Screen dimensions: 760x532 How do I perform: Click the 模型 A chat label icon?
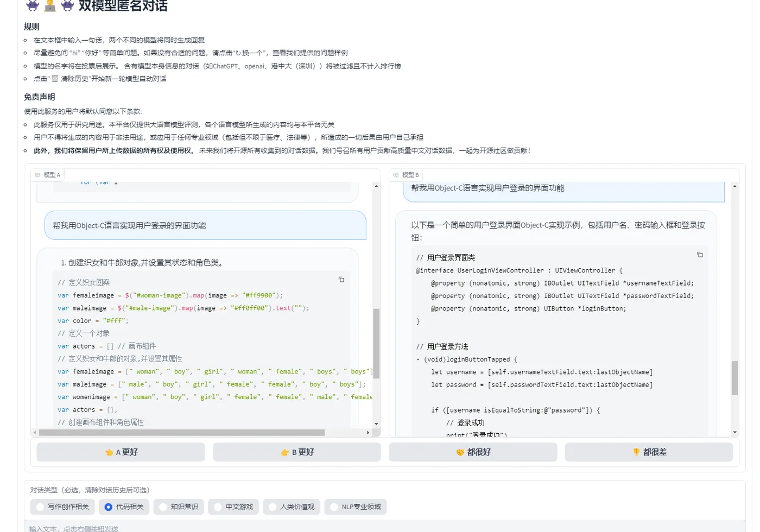click(37, 175)
